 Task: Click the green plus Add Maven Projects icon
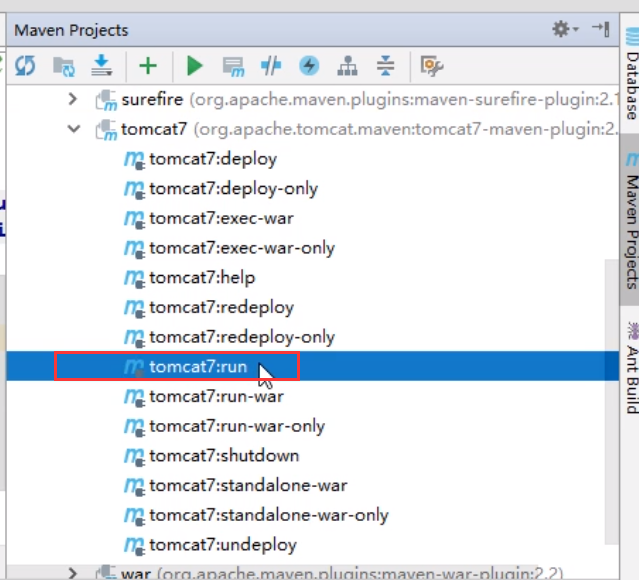[148, 66]
